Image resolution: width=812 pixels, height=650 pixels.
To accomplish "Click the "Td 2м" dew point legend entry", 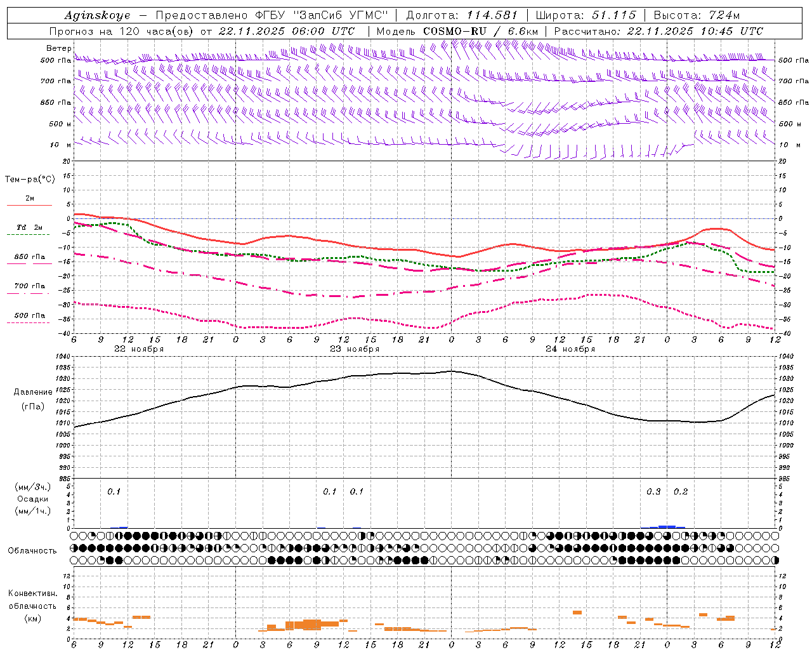I will pyautogui.click(x=29, y=228).
